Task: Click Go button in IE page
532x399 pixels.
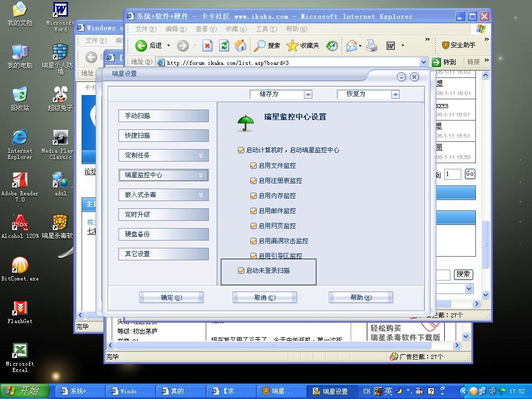Action: coord(470,174)
